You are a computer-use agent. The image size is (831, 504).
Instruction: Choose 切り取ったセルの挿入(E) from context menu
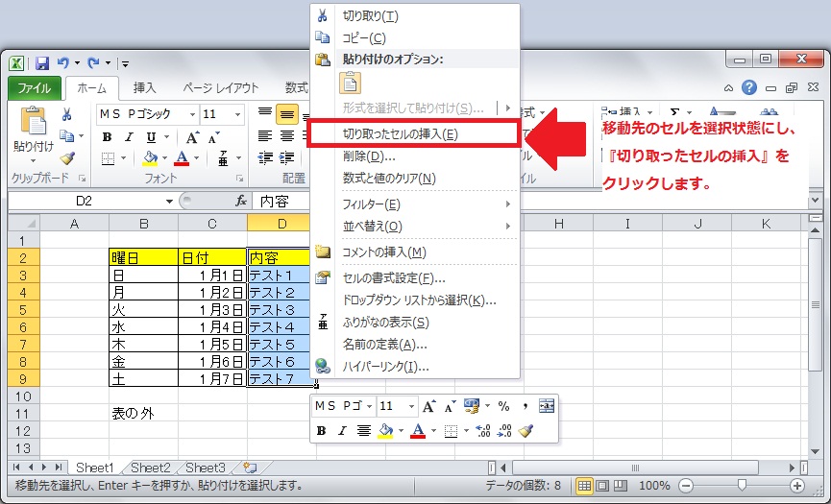coord(413,134)
